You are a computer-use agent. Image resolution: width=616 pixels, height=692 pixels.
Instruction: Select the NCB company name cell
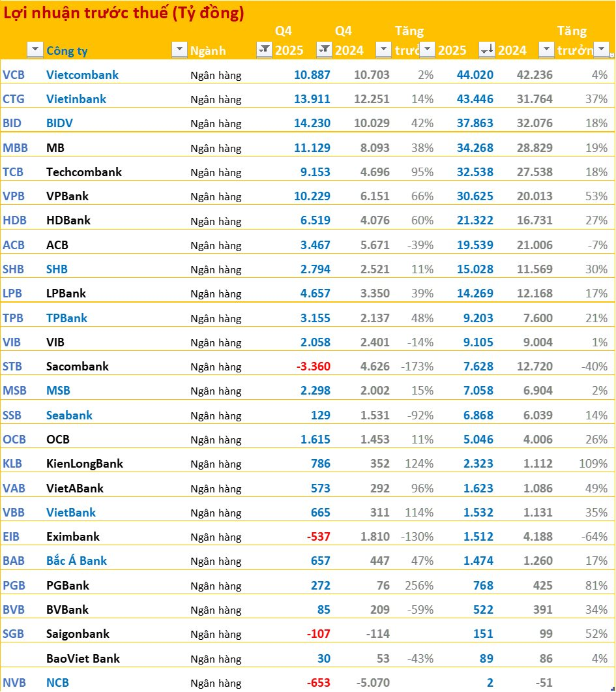pyautogui.click(x=57, y=683)
